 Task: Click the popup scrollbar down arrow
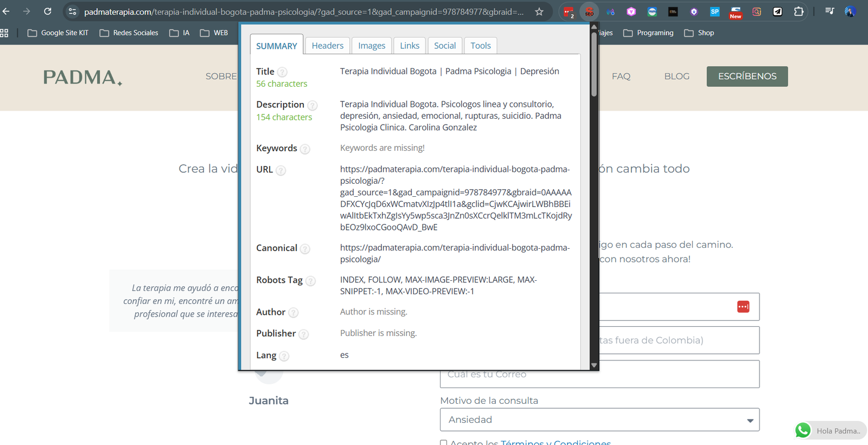[x=594, y=365]
